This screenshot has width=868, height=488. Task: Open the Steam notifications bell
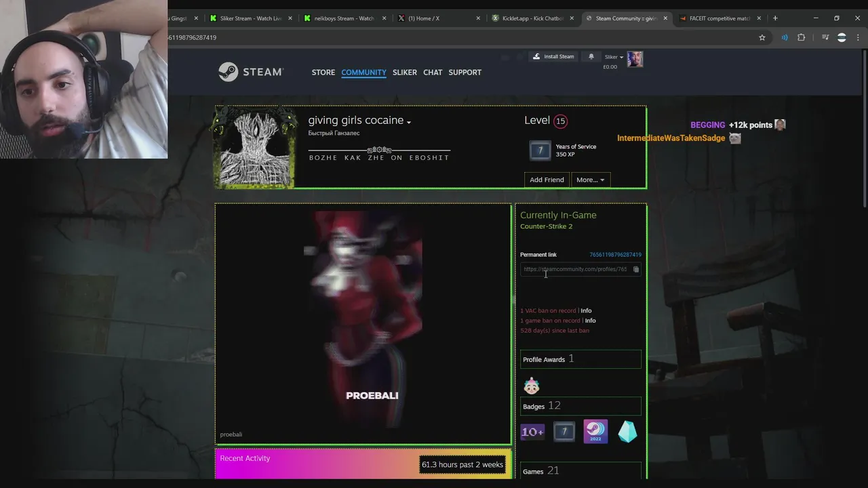(591, 57)
